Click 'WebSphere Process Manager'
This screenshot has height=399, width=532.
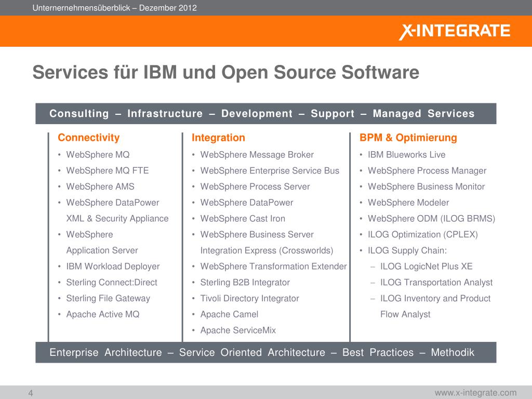427,170
